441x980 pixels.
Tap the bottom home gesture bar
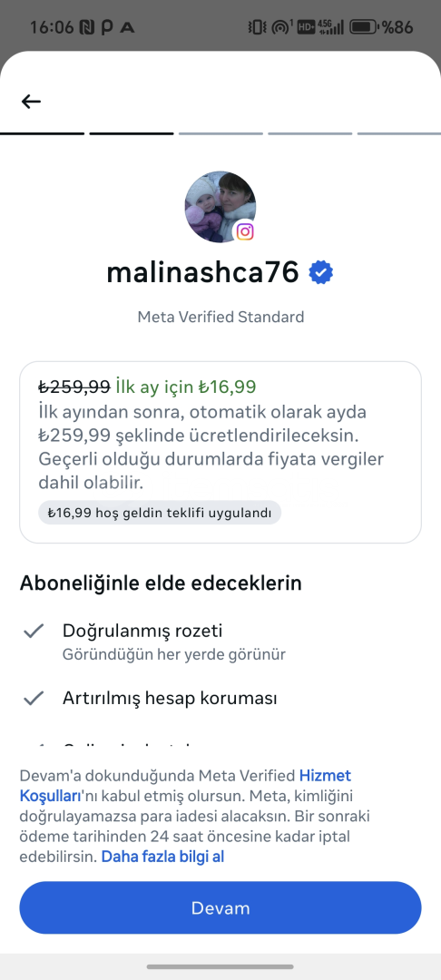point(220,967)
